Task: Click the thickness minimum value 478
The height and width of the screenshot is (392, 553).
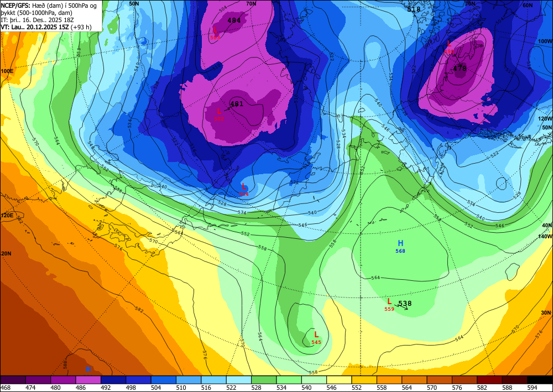Action: coord(460,69)
